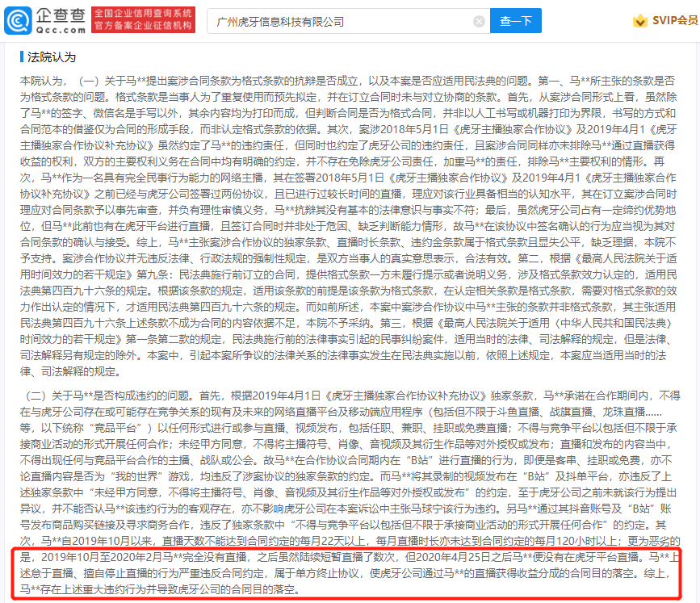700x603 pixels.
Task: Click the paragraph line starting 本院认为,(一)
Action: (x=347, y=82)
